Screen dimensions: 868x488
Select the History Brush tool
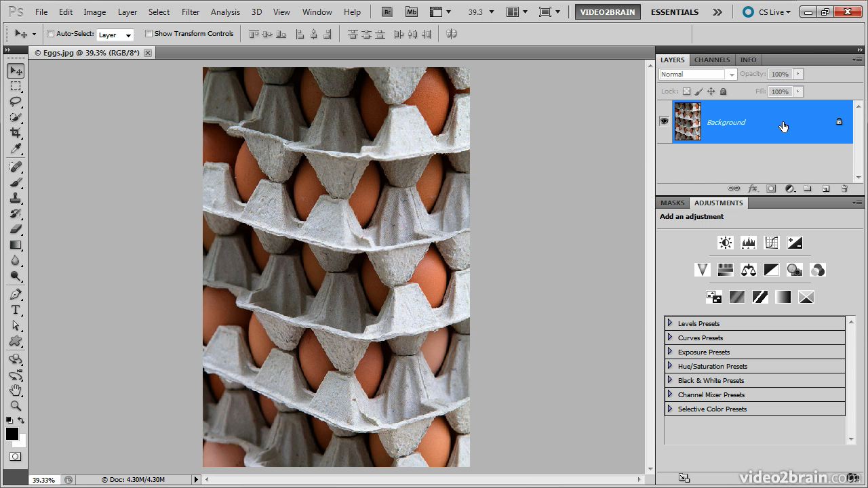(x=16, y=213)
